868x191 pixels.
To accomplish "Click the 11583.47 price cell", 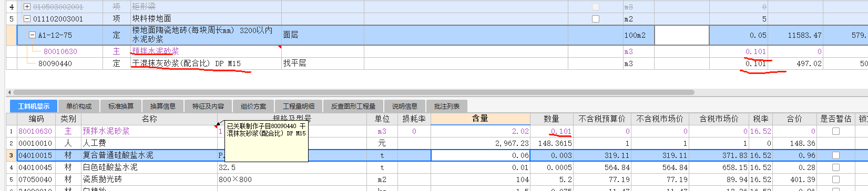I will [804, 35].
